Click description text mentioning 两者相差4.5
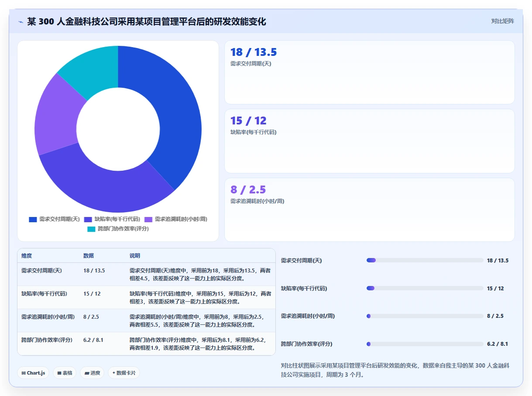Viewport: 532px width, 396px height. 200,274
